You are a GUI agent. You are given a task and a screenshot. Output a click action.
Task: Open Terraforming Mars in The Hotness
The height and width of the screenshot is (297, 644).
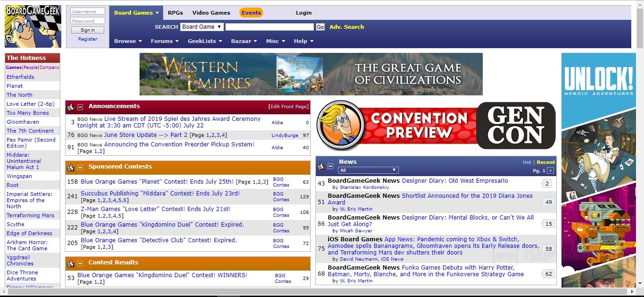[30, 215]
